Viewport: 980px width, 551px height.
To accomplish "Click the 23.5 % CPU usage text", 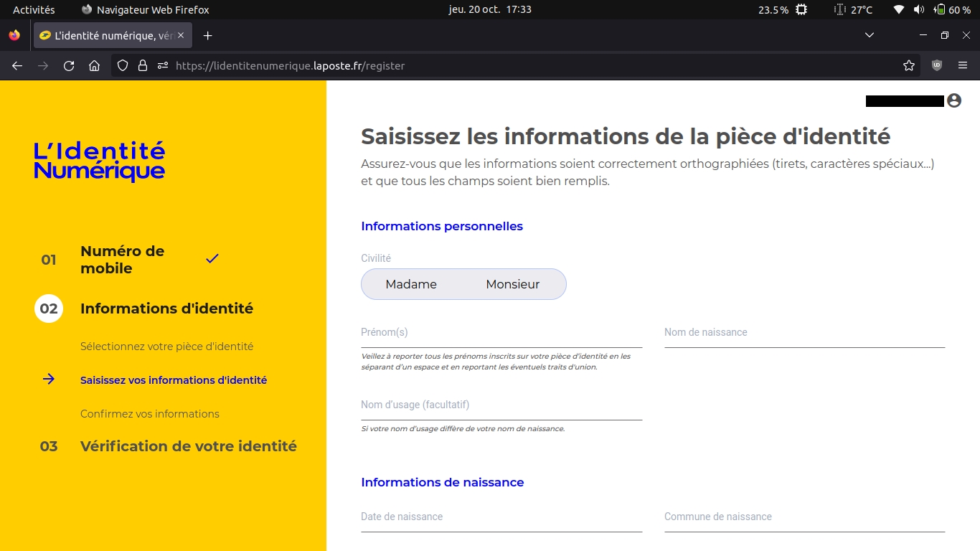I will tap(773, 10).
